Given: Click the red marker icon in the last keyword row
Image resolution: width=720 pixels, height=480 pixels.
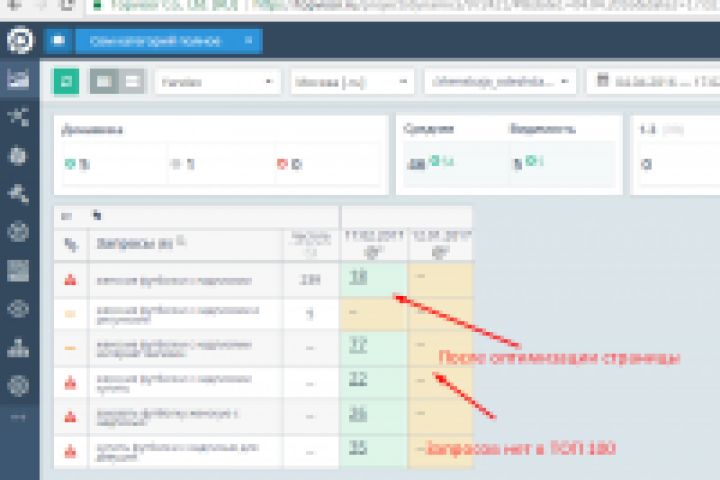Looking at the screenshot, I should pos(70,451).
